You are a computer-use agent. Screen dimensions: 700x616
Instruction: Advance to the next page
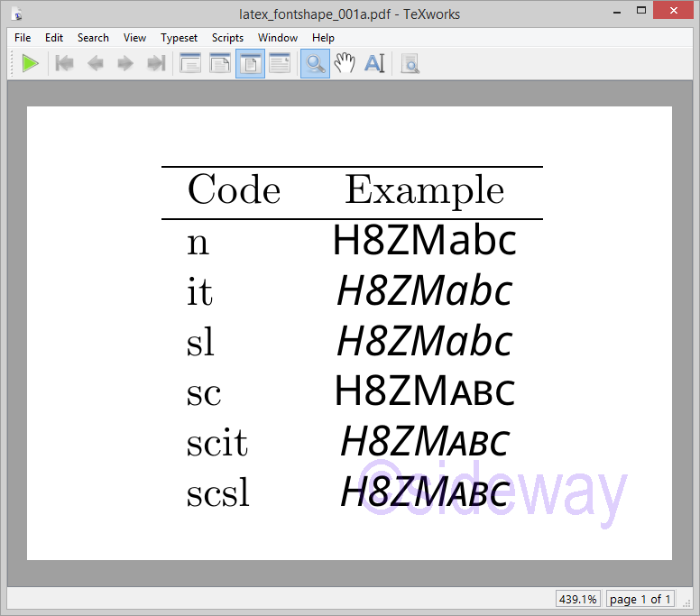[125, 63]
